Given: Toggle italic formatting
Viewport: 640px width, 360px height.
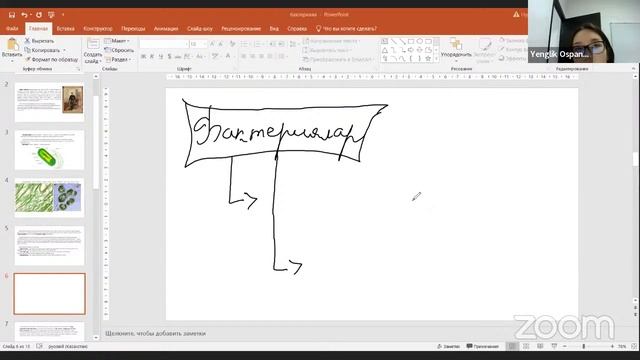Looking at the screenshot, I should coord(152,56).
